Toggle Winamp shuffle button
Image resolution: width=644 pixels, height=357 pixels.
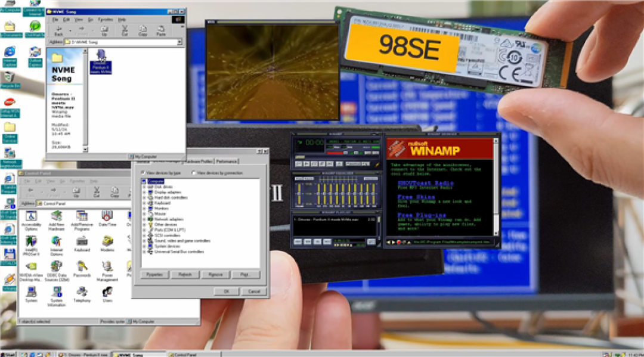[x=353, y=164]
